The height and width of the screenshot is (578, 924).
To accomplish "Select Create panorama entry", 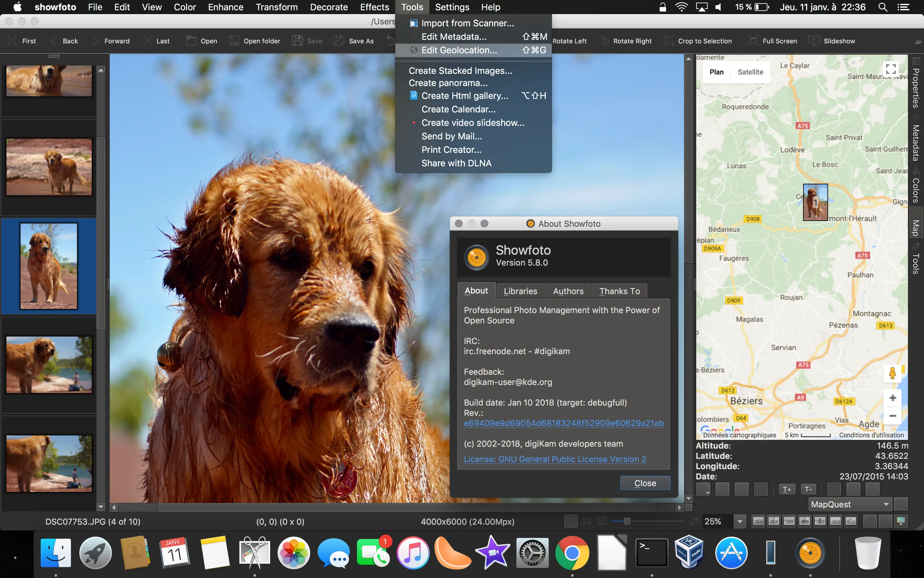I will tap(474, 83).
